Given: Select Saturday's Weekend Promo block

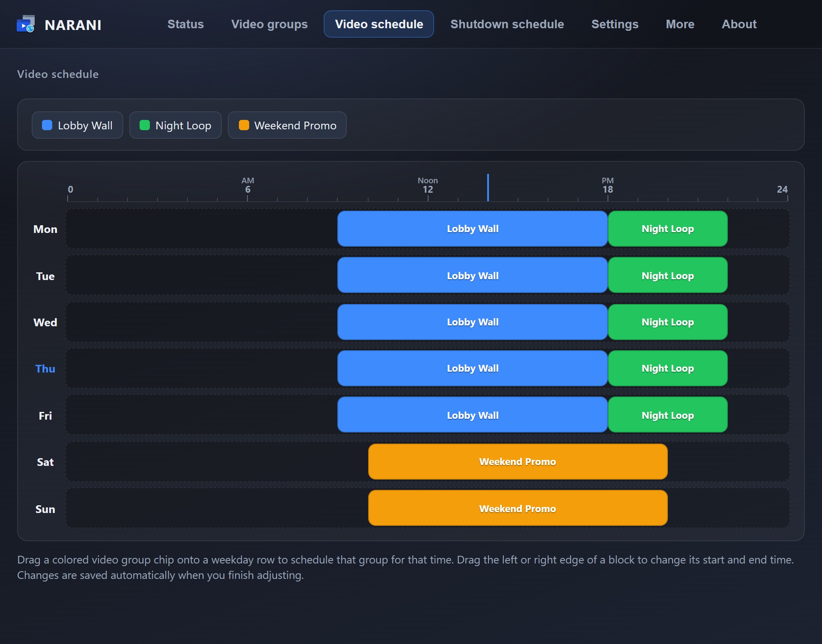Looking at the screenshot, I should coord(518,462).
